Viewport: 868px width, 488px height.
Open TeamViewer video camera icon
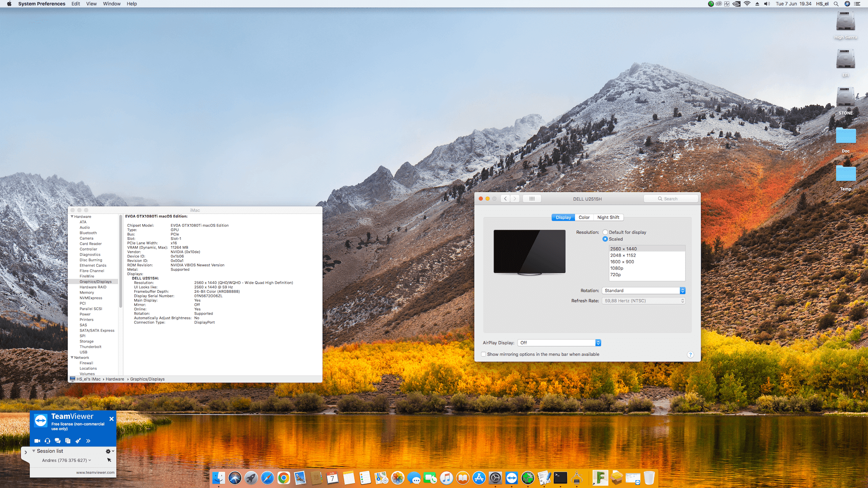click(x=37, y=441)
